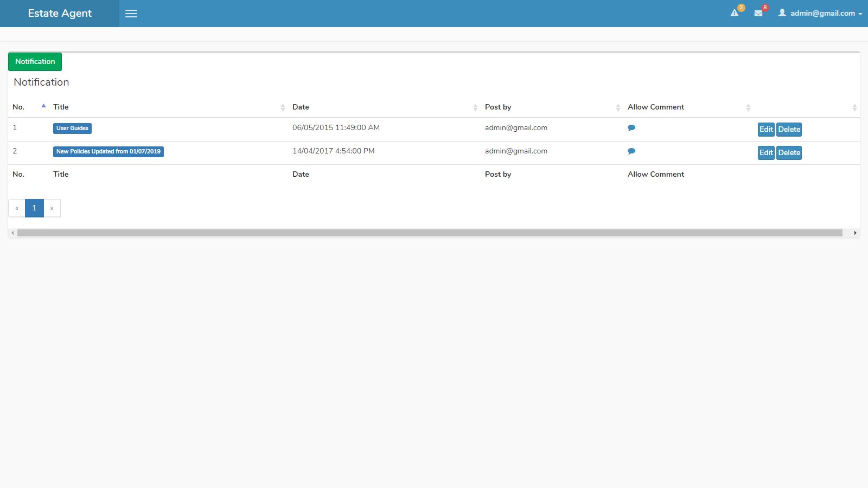Click the Title column header text
868x488 pixels.
61,107
